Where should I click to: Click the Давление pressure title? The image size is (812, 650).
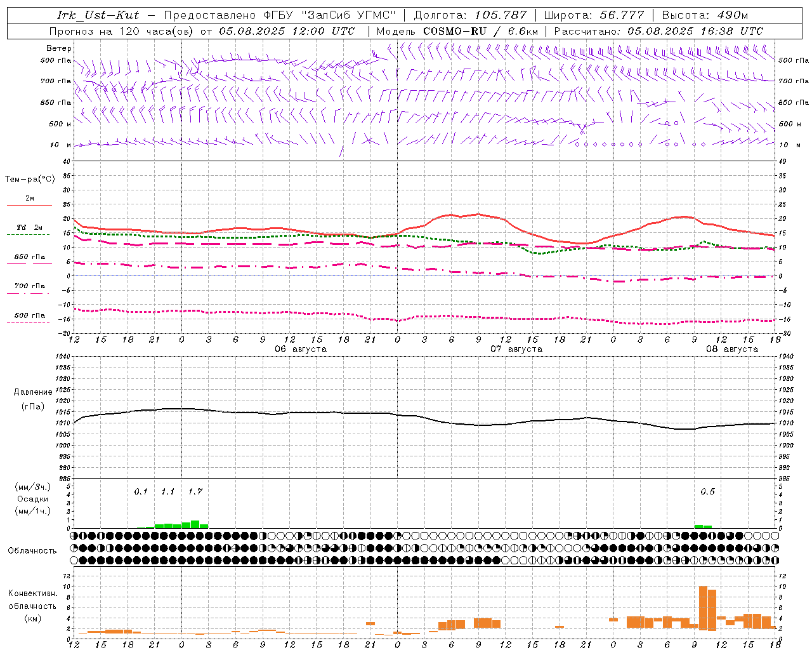[x=33, y=392]
